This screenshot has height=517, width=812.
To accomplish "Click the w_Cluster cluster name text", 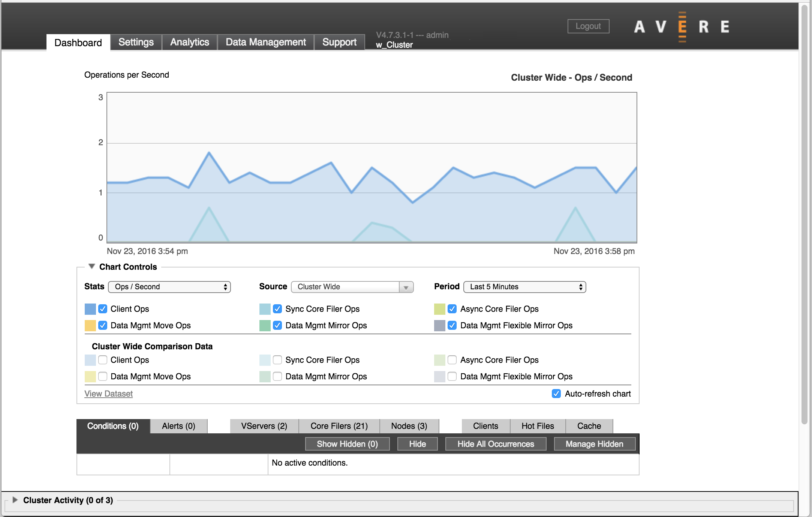I will (394, 45).
